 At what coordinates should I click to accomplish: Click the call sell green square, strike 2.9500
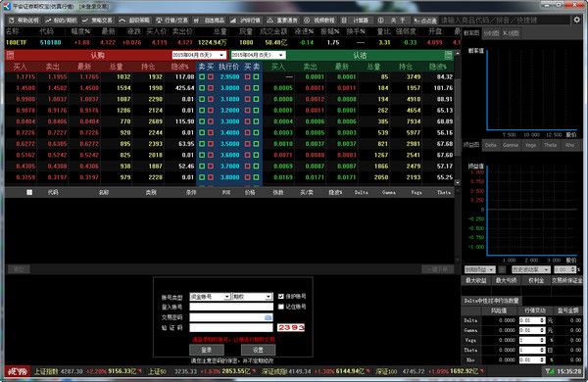click(202, 76)
